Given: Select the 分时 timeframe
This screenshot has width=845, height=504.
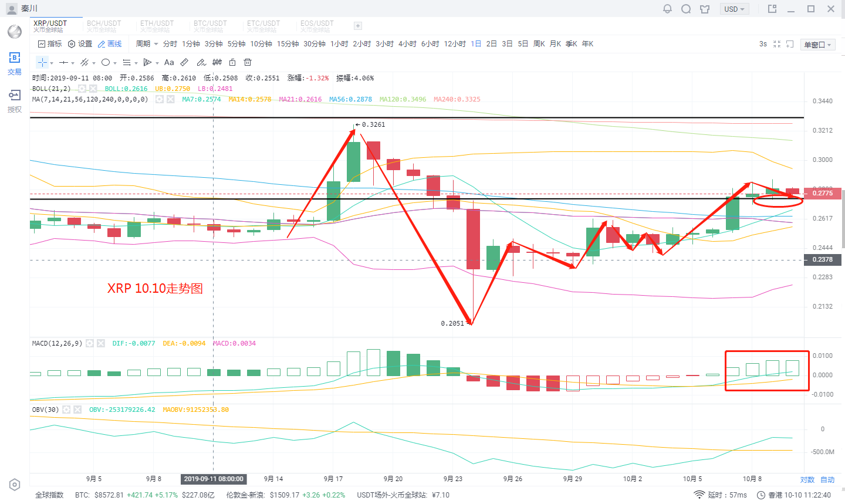Looking at the screenshot, I should pos(170,44).
